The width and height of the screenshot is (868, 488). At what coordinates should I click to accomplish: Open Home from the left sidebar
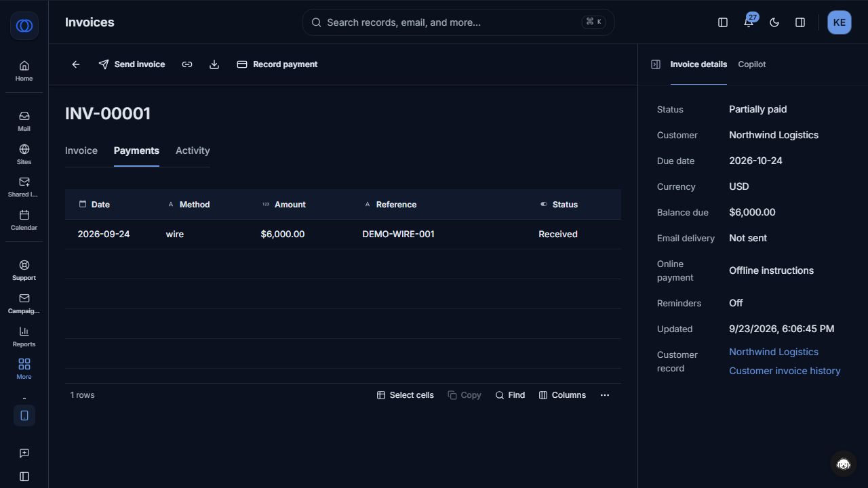tap(24, 70)
